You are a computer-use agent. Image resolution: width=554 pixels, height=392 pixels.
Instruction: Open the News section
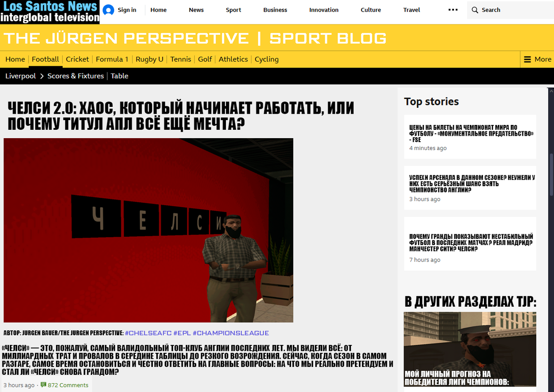[196, 10]
